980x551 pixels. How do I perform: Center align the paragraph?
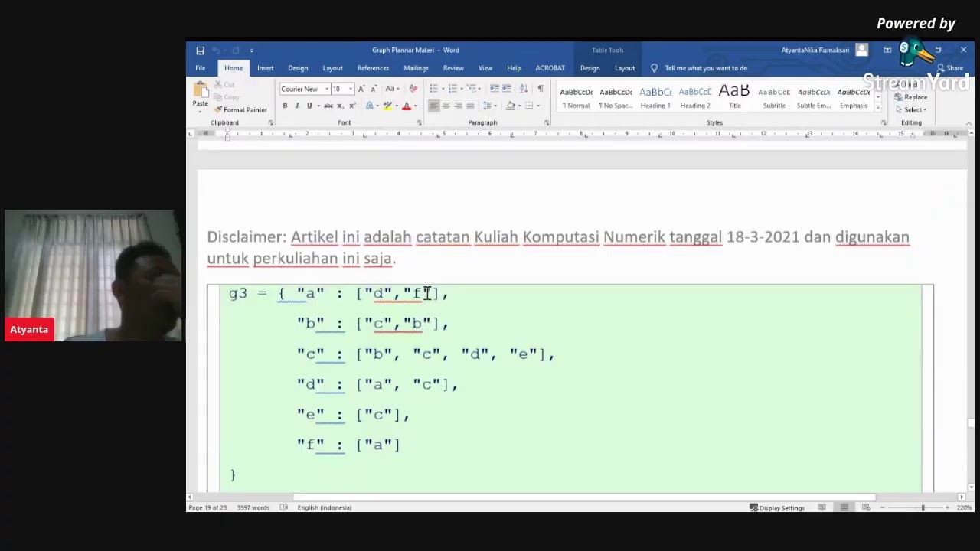(446, 106)
